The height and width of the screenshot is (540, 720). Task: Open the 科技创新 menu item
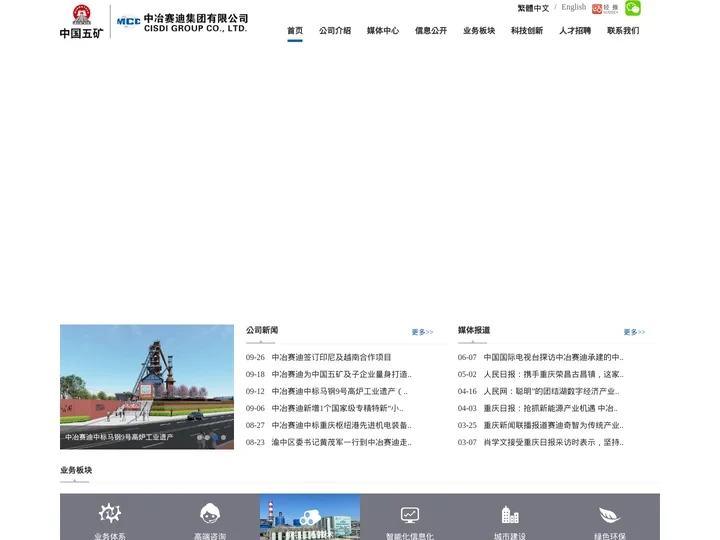(x=527, y=31)
